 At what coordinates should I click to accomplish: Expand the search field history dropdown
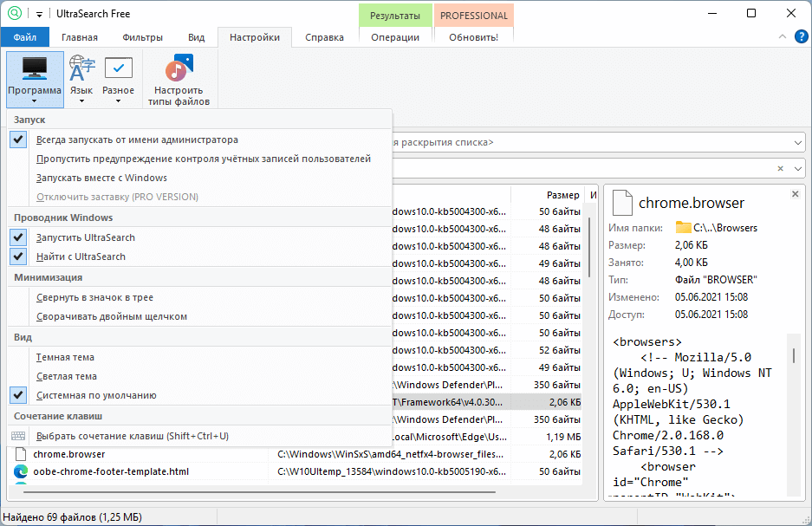(797, 168)
